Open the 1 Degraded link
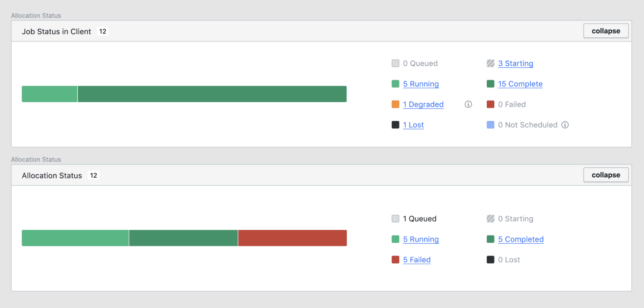The width and height of the screenshot is (644, 308). [x=423, y=104]
